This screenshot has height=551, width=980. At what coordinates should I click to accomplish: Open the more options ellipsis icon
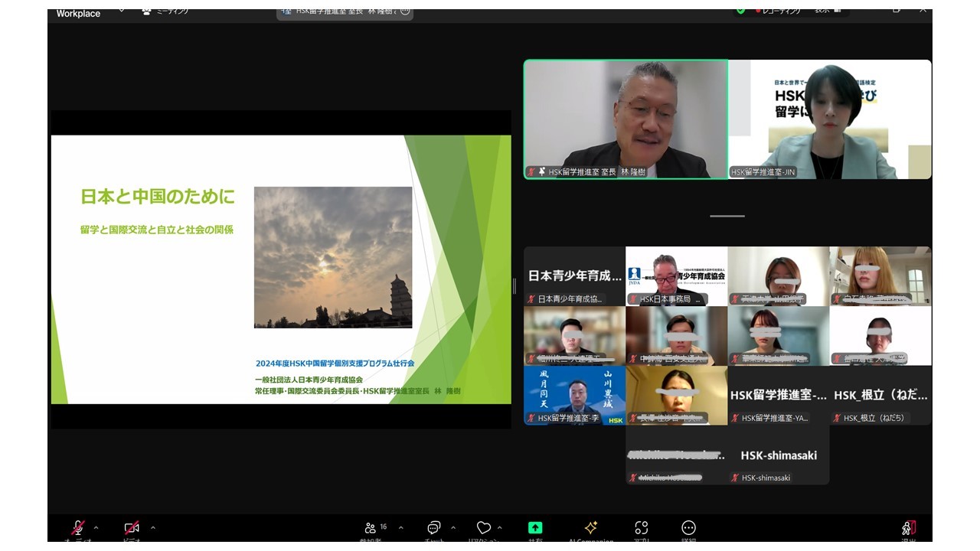pos(688,528)
